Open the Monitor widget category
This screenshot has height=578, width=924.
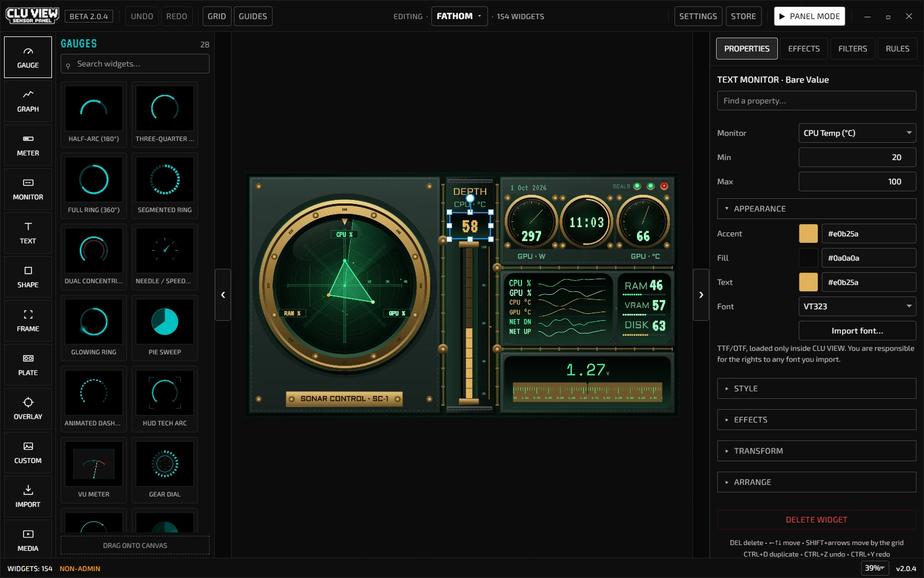point(28,189)
